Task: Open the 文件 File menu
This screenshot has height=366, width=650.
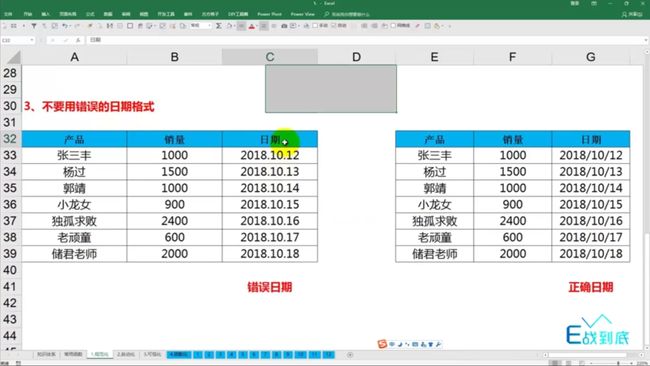Action: point(8,14)
